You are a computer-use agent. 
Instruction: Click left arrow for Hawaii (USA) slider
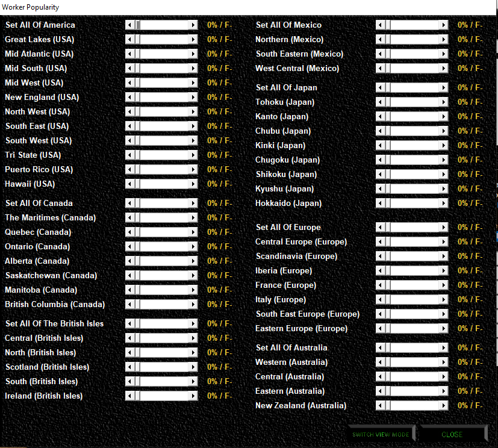(x=129, y=184)
